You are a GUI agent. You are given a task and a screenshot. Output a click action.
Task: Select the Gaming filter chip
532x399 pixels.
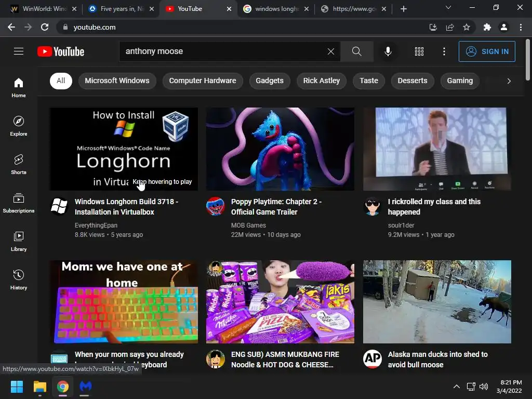pos(460,81)
